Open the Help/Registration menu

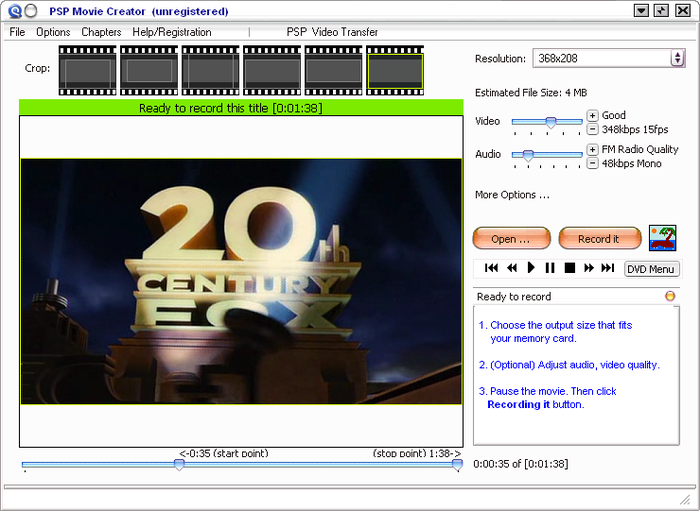172,32
